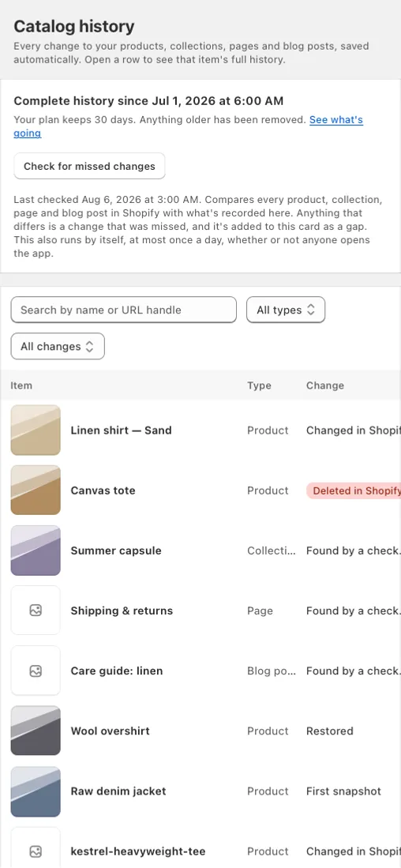Open the All types dropdown
Image resolution: width=401 pixels, height=868 pixels.
[x=286, y=310]
